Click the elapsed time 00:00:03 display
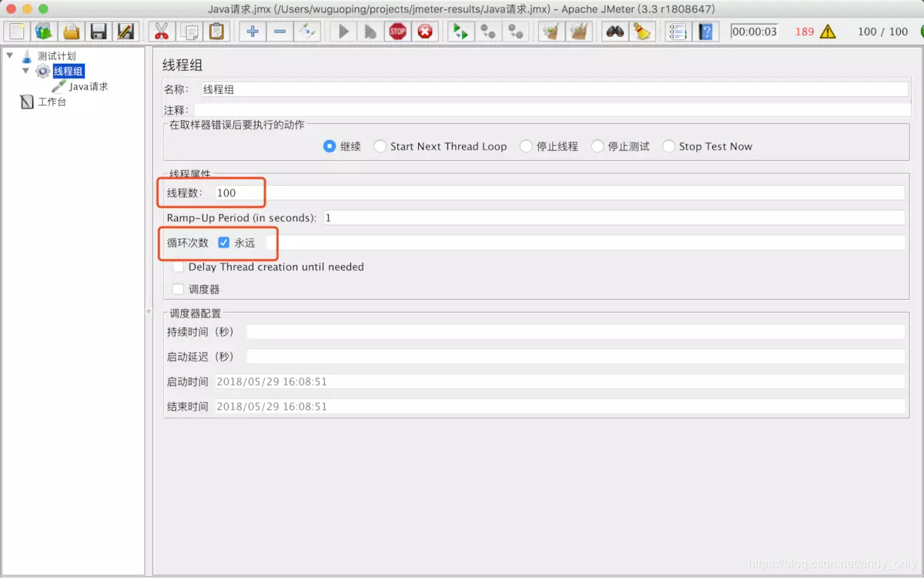 [x=754, y=32]
